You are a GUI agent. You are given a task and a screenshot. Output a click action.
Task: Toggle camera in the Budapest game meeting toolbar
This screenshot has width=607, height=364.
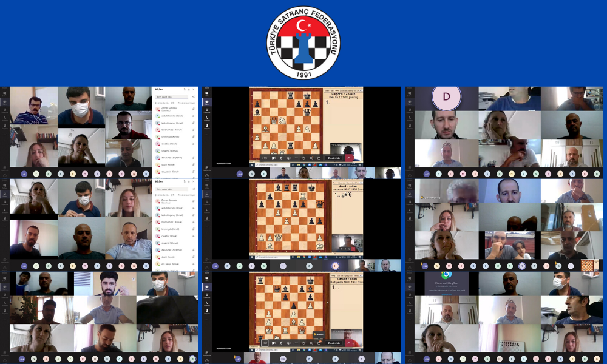click(x=274, y=343)
